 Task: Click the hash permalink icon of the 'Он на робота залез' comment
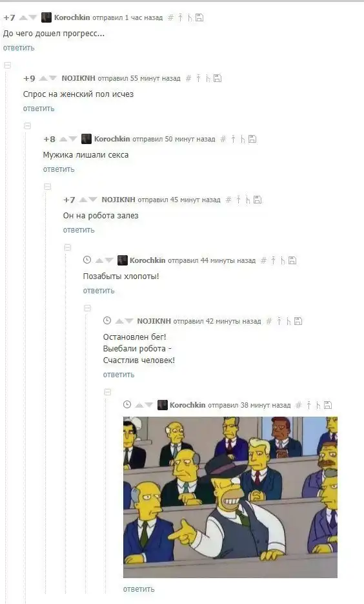[x=228, y=200]
